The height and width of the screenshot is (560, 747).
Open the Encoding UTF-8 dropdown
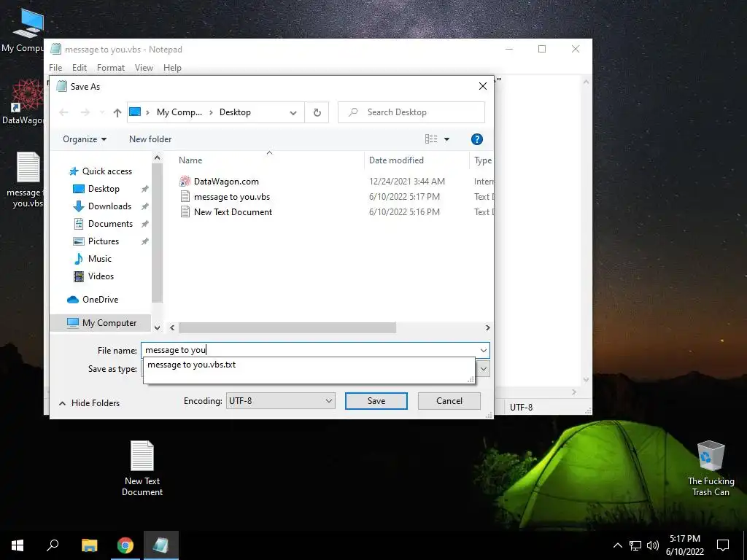281,401
